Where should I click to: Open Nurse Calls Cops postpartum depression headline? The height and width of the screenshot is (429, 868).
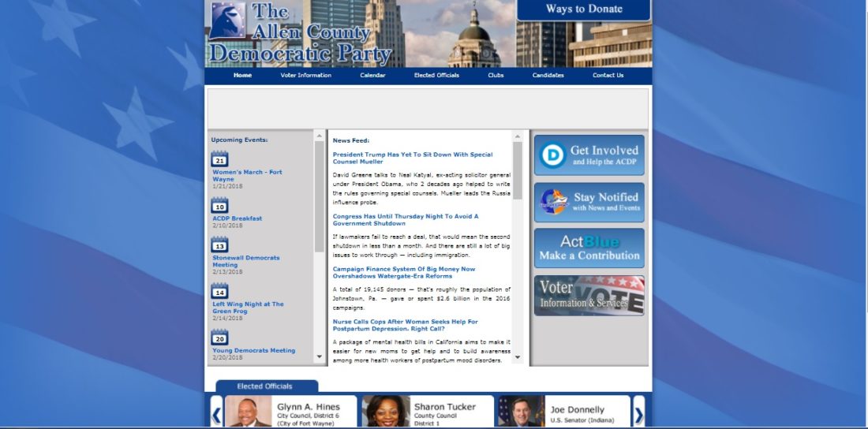[x=406, y=325]
